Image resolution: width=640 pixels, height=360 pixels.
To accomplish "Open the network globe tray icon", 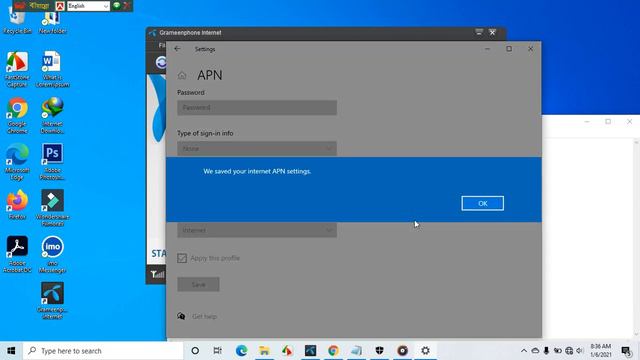I will click(x=569, y=351).
